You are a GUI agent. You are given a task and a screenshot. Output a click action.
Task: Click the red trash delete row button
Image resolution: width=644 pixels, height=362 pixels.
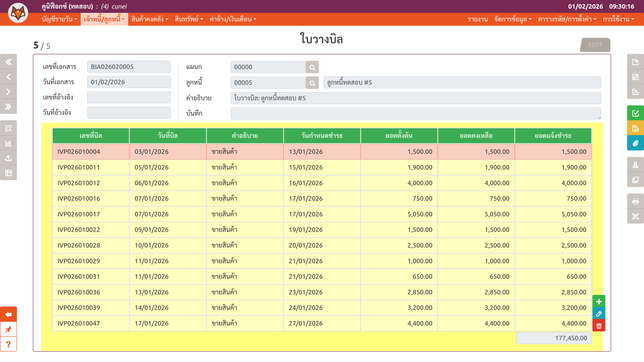(599, 326)
